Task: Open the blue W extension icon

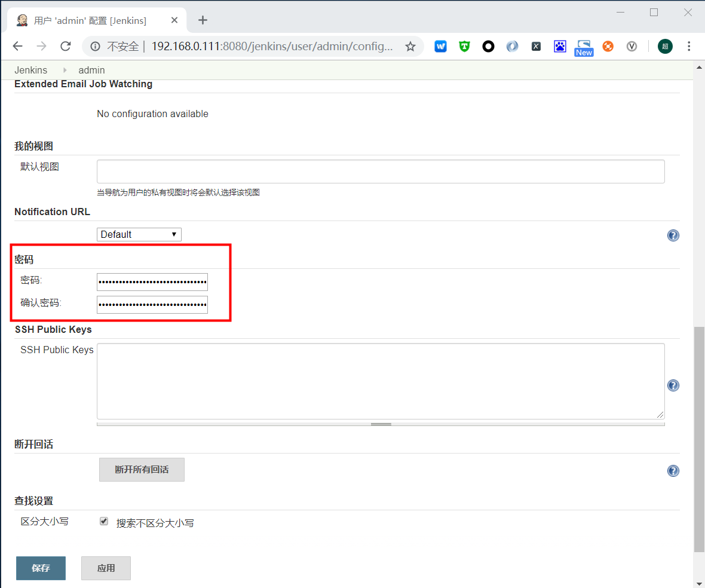Action: [x=440, y=46]
